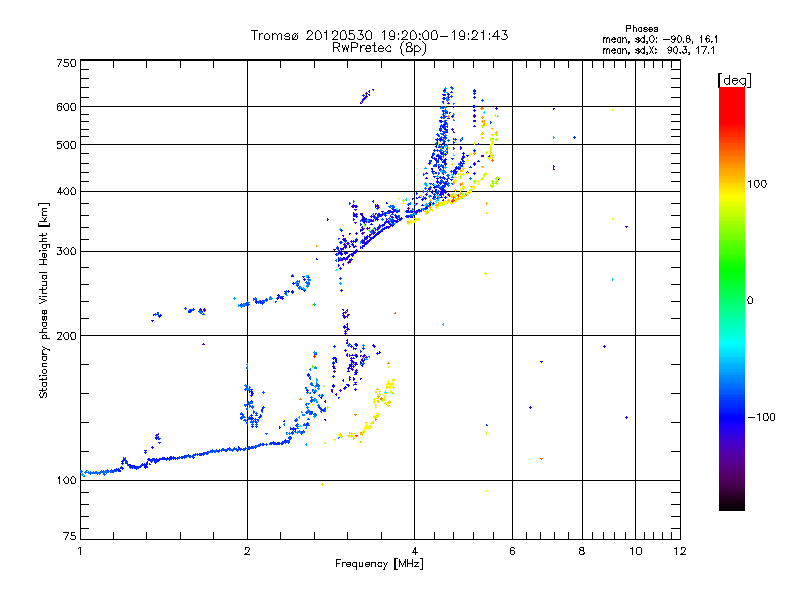
Task: Click the x-axis tick label "10"
Action: 635,551
